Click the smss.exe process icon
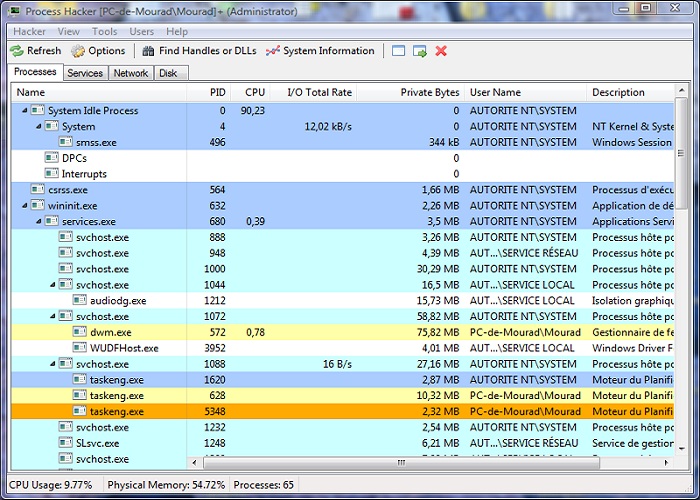Screen dimensions: 700x500 (66, 142)
